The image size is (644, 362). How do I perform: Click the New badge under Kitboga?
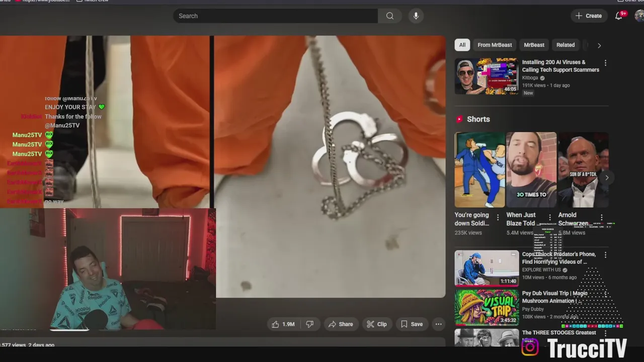click(x=528, y=93)
